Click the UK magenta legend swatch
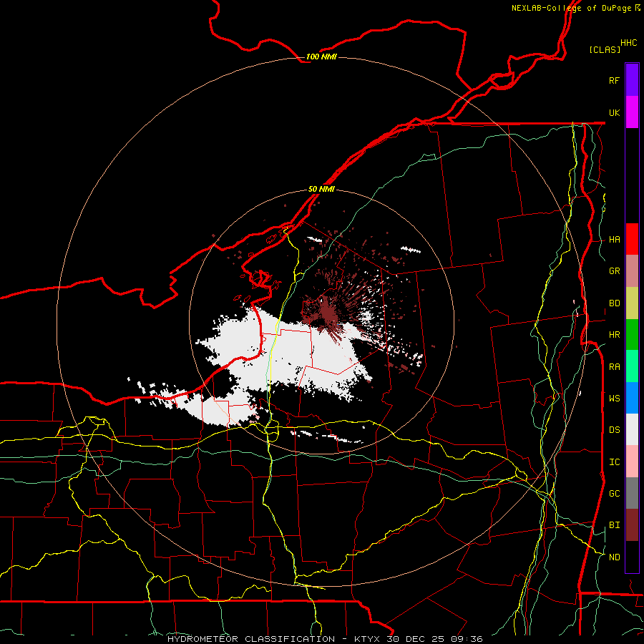 (632, 112)
